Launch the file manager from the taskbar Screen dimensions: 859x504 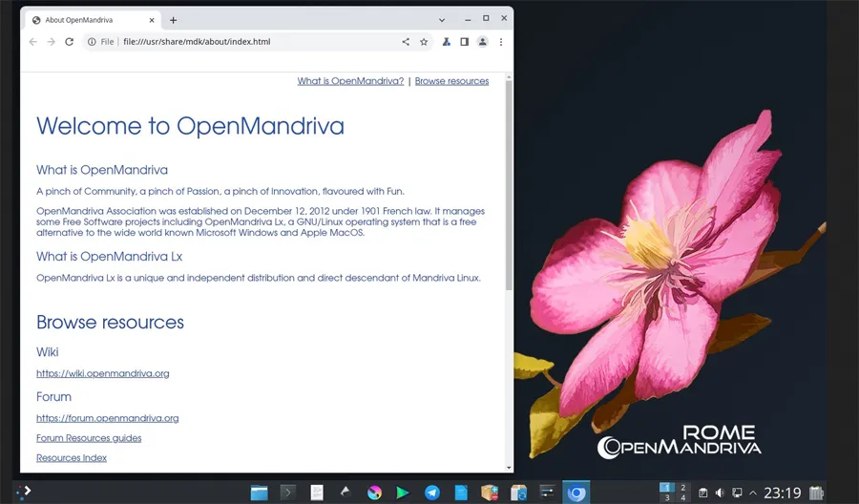click(x=259, y=493)
